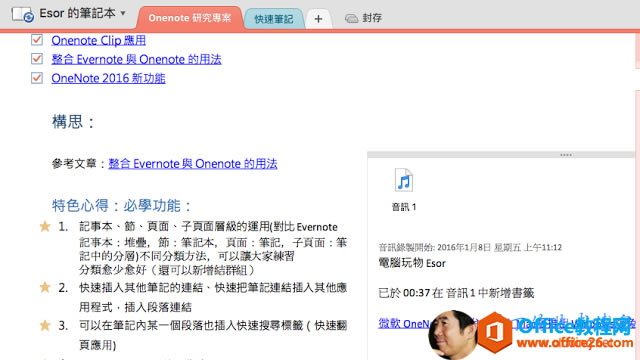Toggle the OneNote 2016 新功能 checkbox

tap(37, 78)
